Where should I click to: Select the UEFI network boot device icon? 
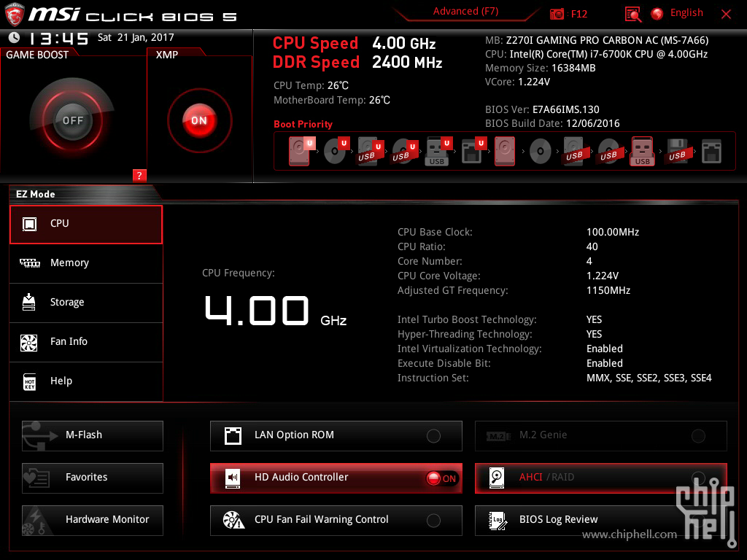pos(473,151)
